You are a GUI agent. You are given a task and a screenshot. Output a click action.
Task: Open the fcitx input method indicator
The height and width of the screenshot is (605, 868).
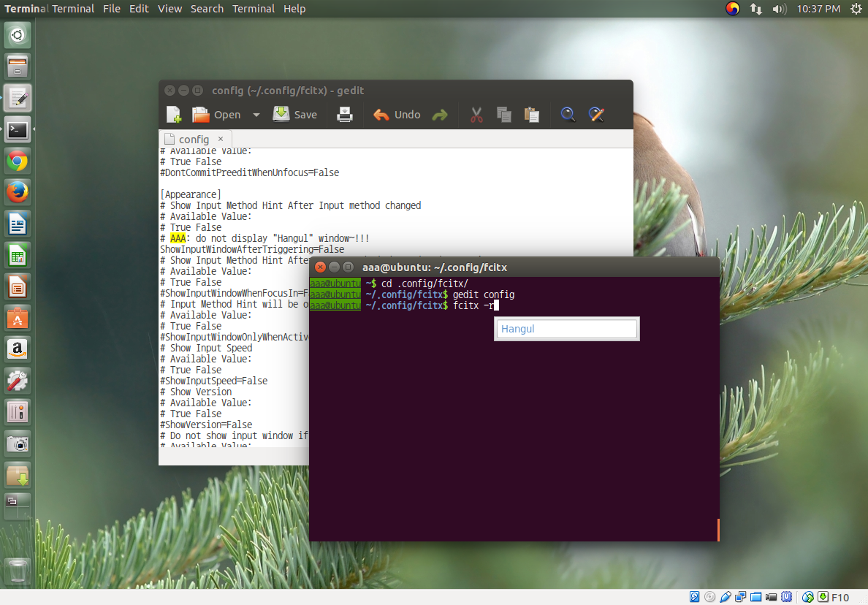pos(732,9)
